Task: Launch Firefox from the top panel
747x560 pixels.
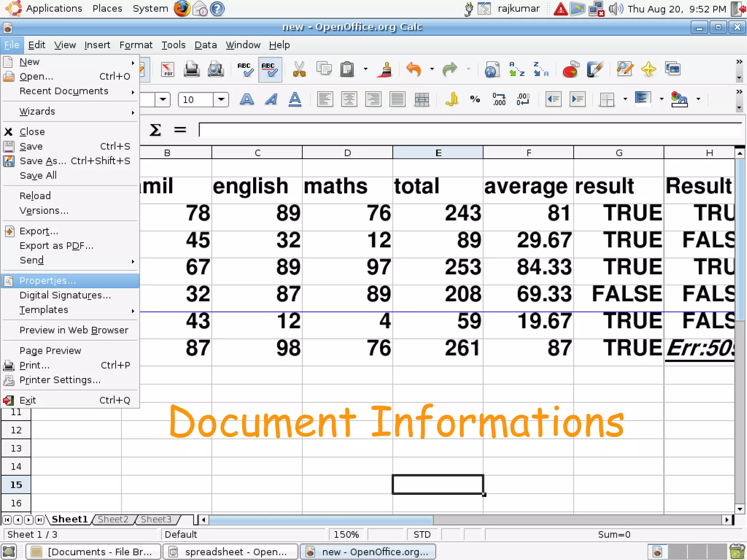Action: (182, 8)
